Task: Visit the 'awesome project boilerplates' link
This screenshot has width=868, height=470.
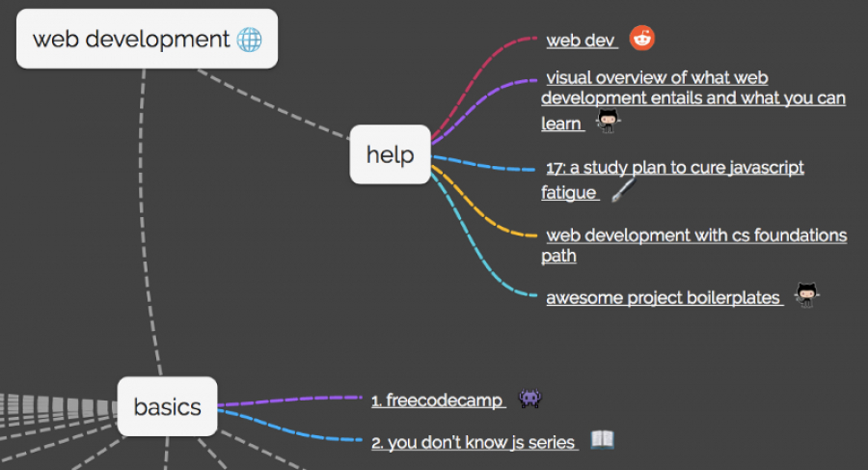Action: point(665,297)
